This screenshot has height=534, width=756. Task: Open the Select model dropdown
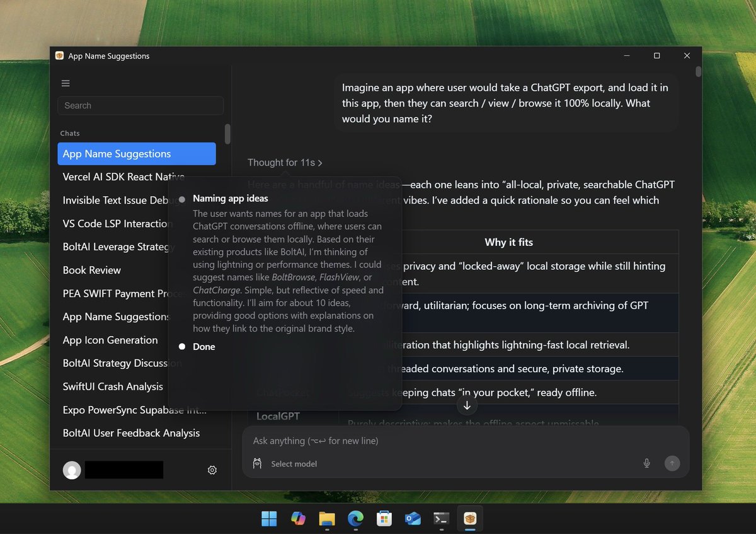[294, 463]
